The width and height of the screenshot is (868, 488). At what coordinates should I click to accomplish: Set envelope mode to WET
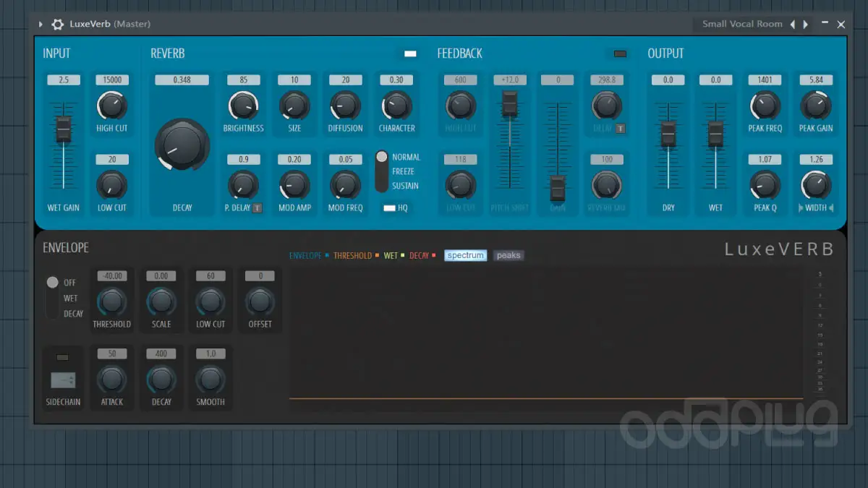click(x=52, y=298)
